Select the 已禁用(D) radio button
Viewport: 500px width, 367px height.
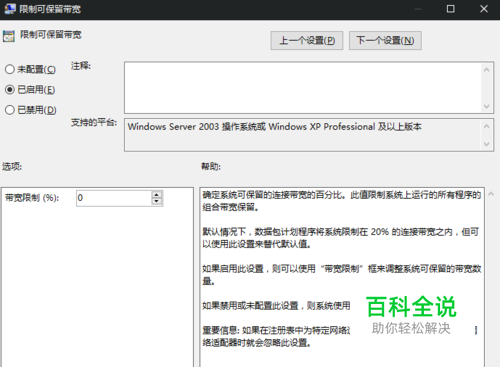click(10, 110)
